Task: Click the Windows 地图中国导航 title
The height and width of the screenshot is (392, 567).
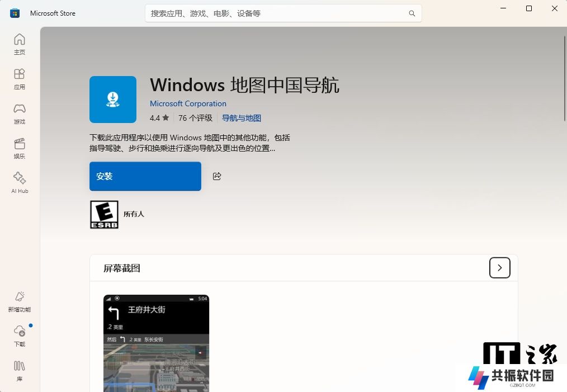Action: click(x=244, y=86)
